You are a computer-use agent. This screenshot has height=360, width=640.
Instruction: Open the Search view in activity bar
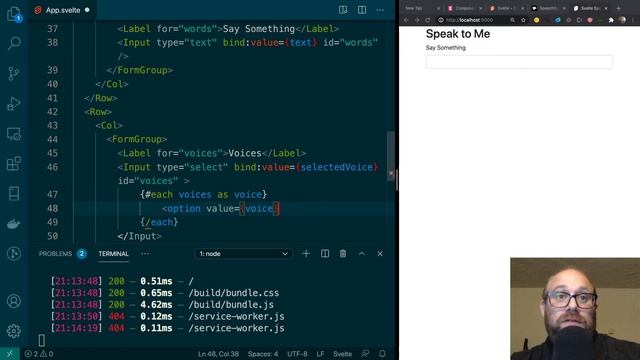14,43
